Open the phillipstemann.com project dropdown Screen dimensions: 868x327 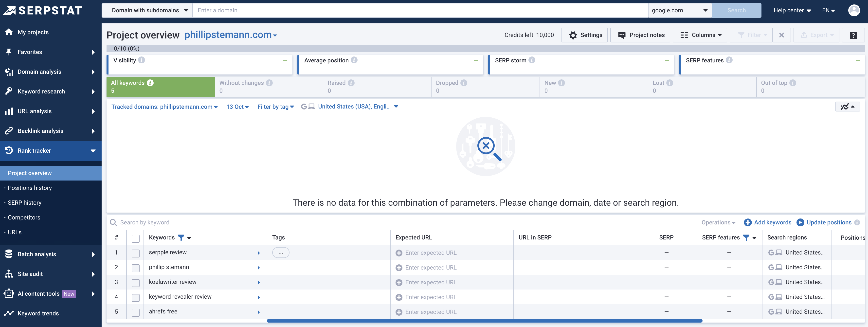(x=231, y=35)
